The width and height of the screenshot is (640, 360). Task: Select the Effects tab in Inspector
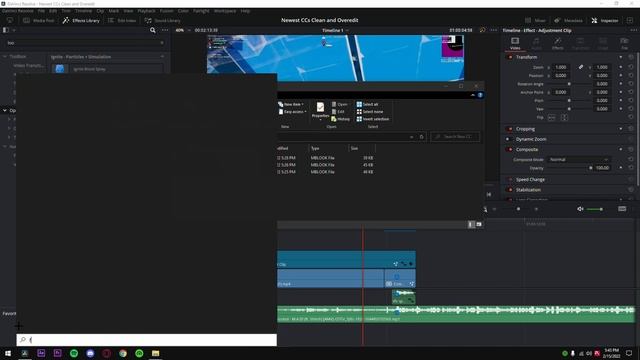coord(558,43)
